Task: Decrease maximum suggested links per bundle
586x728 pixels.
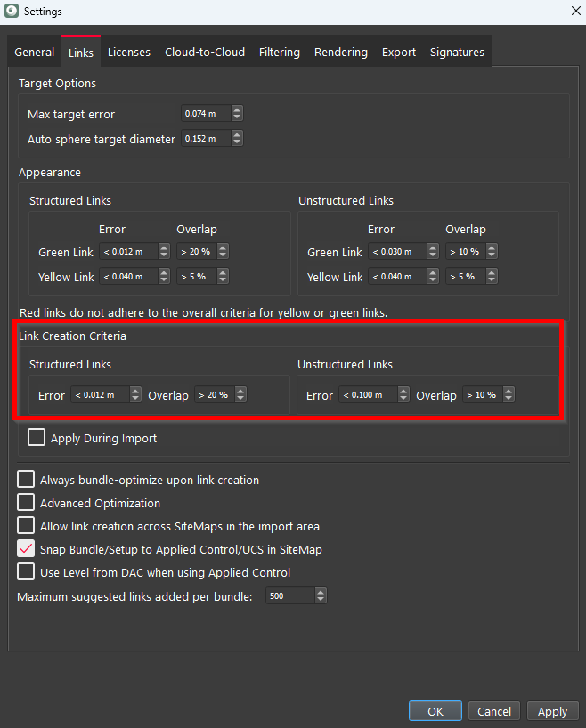Action: tap(321, 600)
